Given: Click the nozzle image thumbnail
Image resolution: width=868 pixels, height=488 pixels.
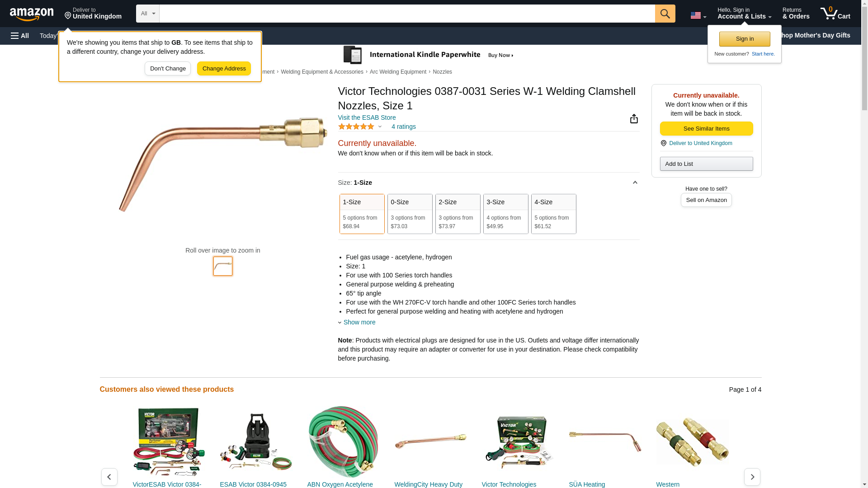Looking at the screenshot, I should pyautogui.click(x=223, y=266).
